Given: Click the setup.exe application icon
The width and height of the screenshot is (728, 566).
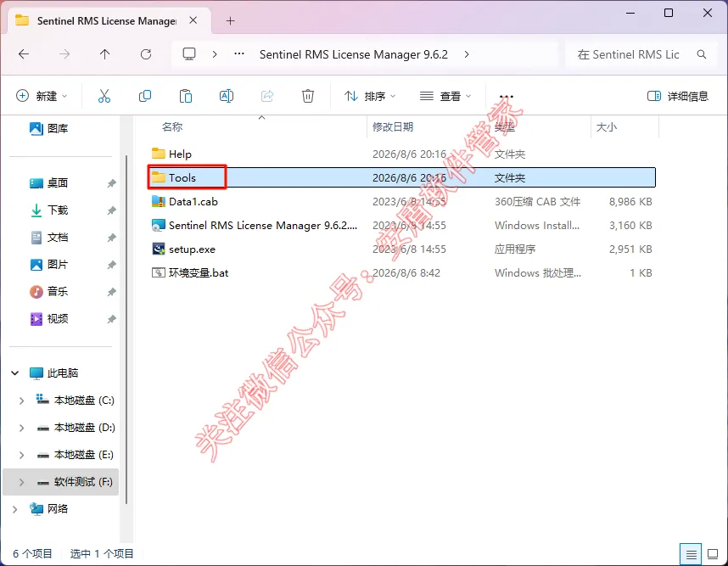Looking at the screenshot, I should [159, 249].
